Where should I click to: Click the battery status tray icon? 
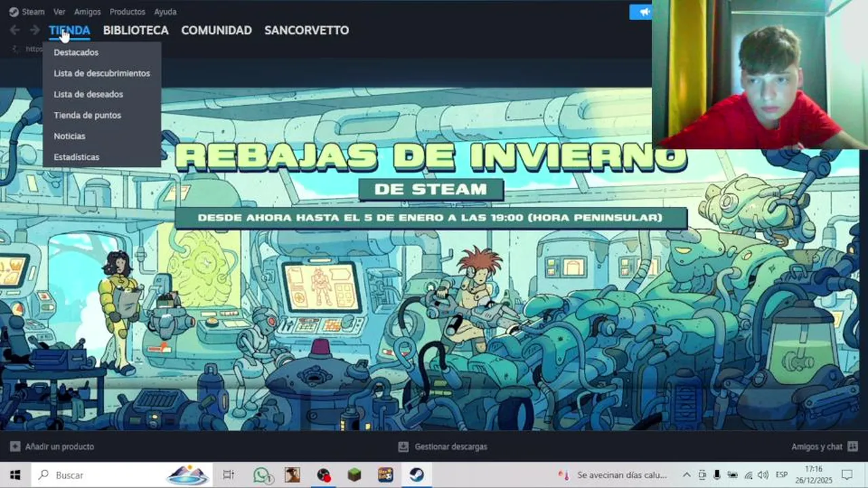tap(732, 475)
